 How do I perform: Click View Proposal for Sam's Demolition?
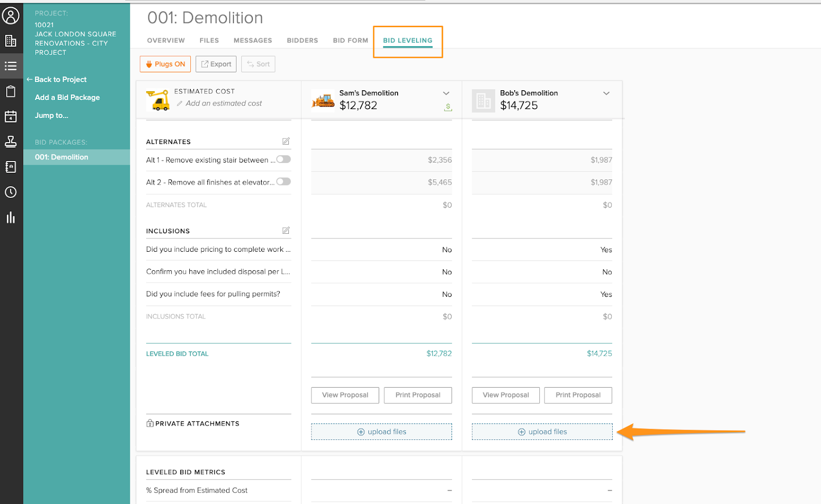coord(345,395)
